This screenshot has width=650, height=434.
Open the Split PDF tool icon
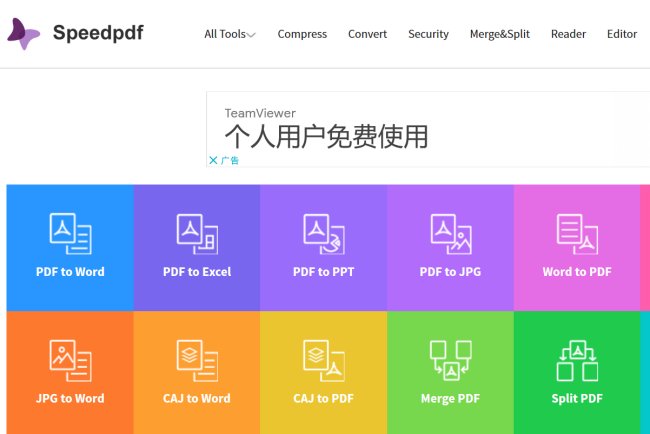577,361
